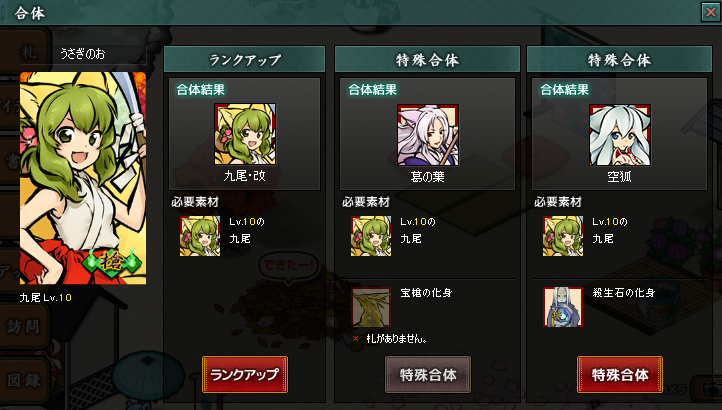The height and width of the screenshot is (410, 722).
Task: Click the できたー! speech bubble
Action: tap(288, 265)
